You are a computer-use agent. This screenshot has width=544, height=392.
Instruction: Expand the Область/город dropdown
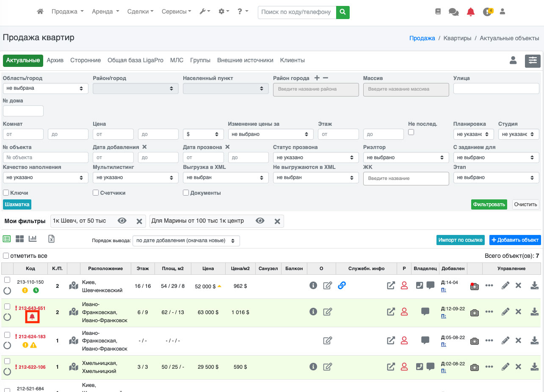(45, 88)
